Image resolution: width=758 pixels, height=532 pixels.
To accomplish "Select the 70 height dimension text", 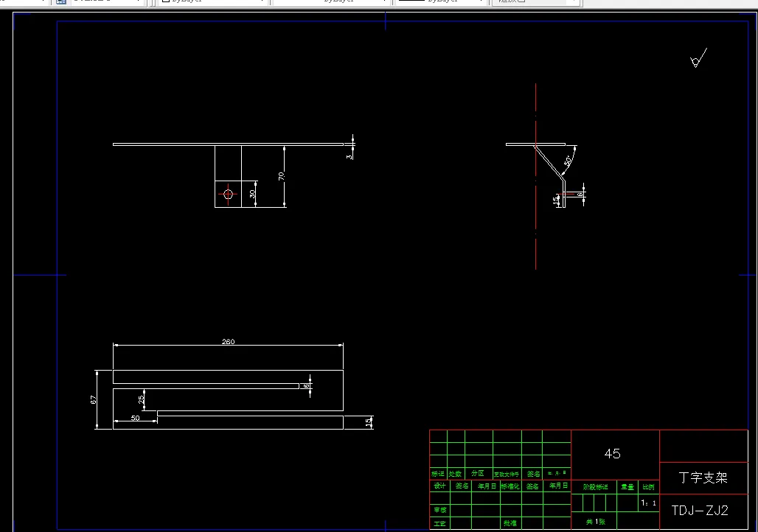I will point(282,176).
